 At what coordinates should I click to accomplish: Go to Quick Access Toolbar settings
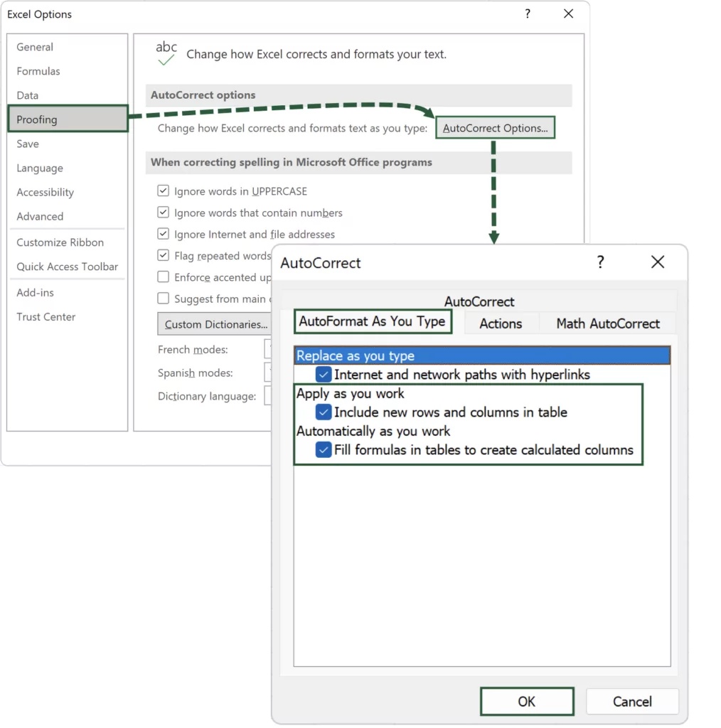(x=68, y=267)
